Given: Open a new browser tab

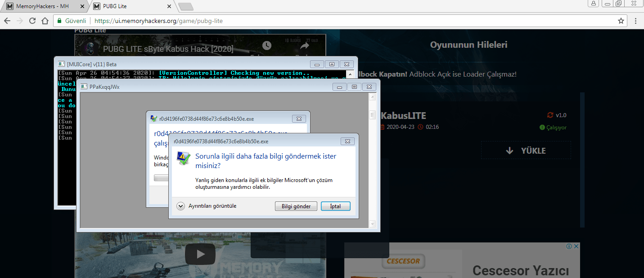Looking at the screenshot, I should 185,7.
